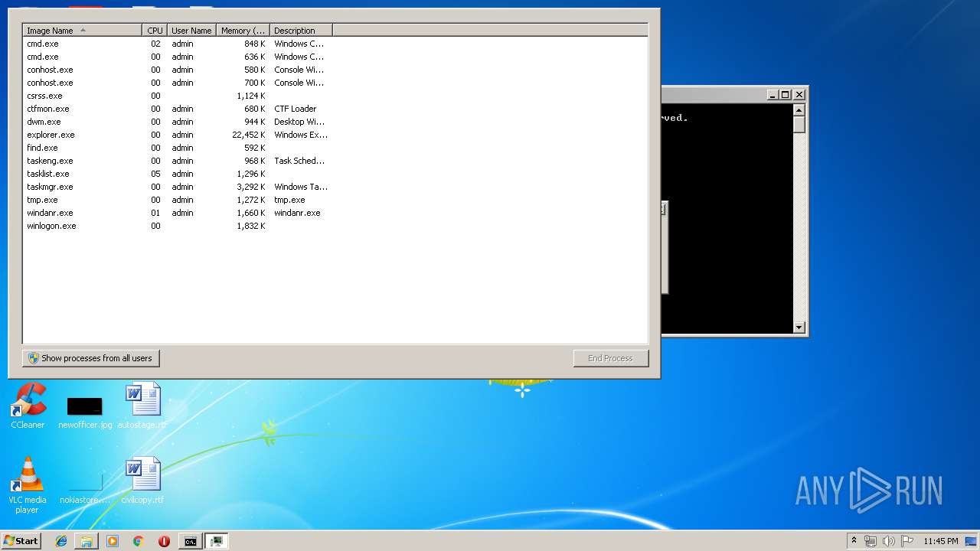Open the nokiastore desktop file
The height and width of the screenshot is (551, 980).
click(x=84, y=488)
